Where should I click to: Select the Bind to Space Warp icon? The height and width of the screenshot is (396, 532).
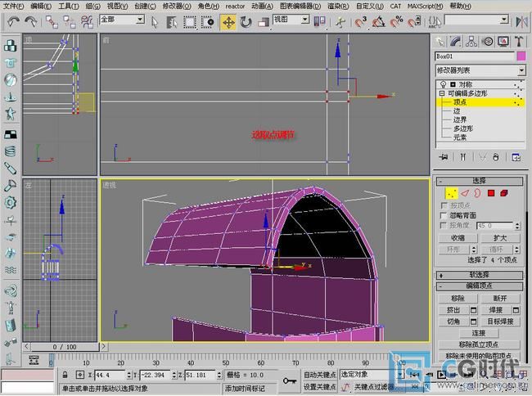click(87, 22)
